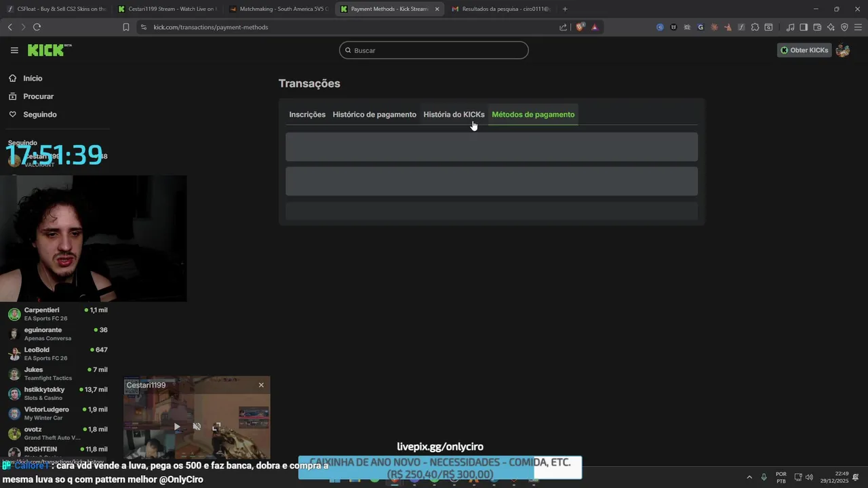Image resolution: width=868 pixels, height=488 pixels.
Task: Toggle the browser sidebar panel icon
Action: coord(804,27)
